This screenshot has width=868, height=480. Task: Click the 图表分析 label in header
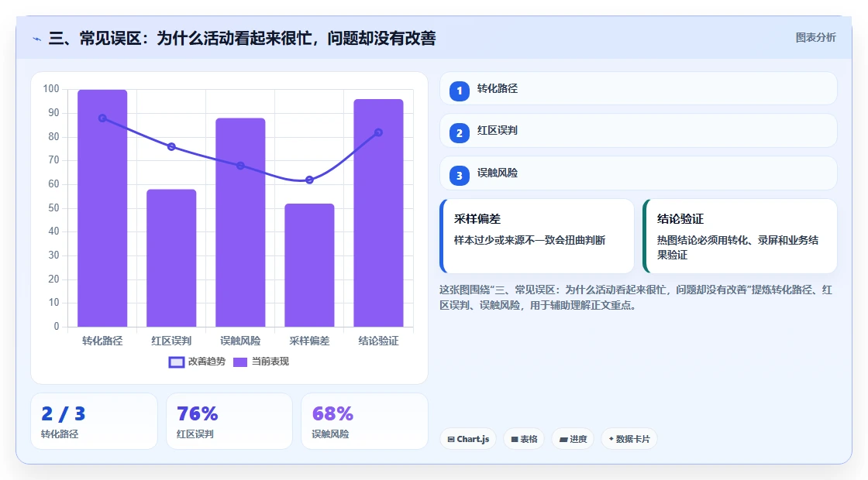[815, 38]
